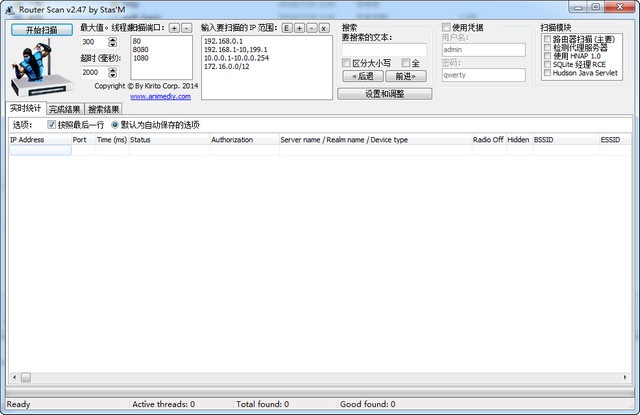This screenshot has height=415, width=640.
Task: Check the Hudson Java Servlet module
Action: tap(548, 73)
